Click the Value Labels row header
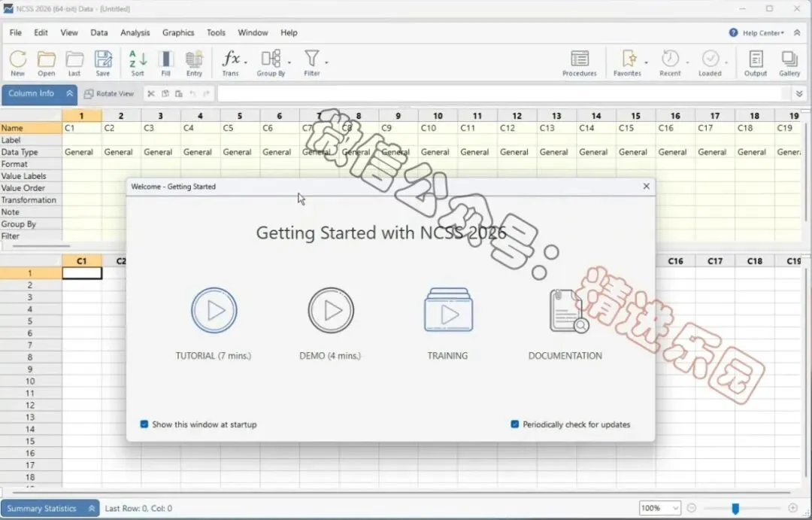 click(31, 176)
